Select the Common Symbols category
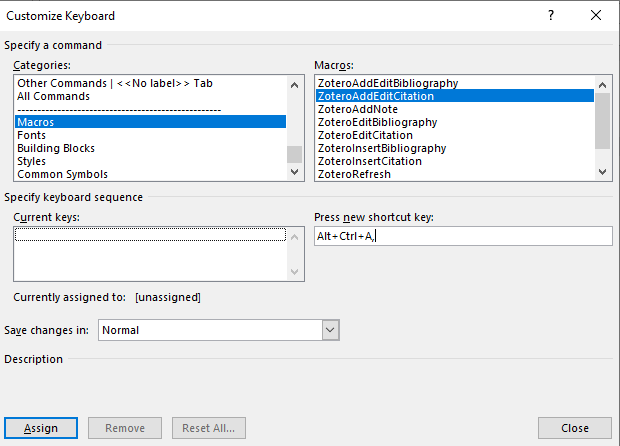This screenshot has height=446, width=620. pos(150,174)
